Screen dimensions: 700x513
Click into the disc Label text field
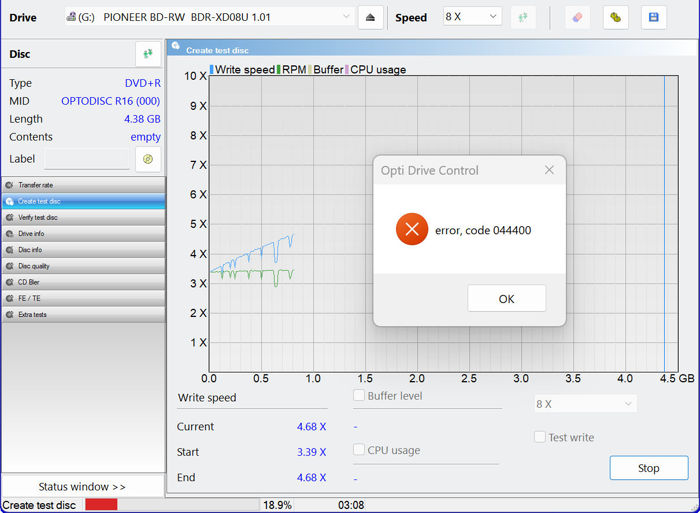[87, 160]
